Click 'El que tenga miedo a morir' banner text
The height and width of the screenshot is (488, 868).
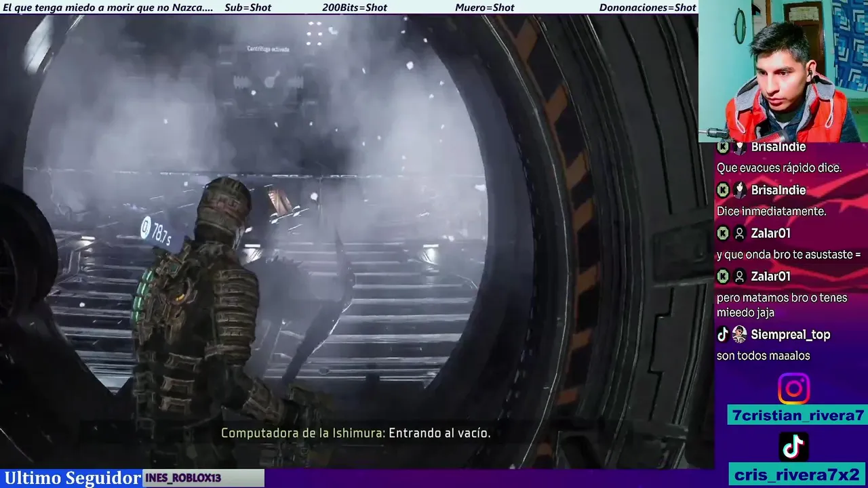(108, 7)
